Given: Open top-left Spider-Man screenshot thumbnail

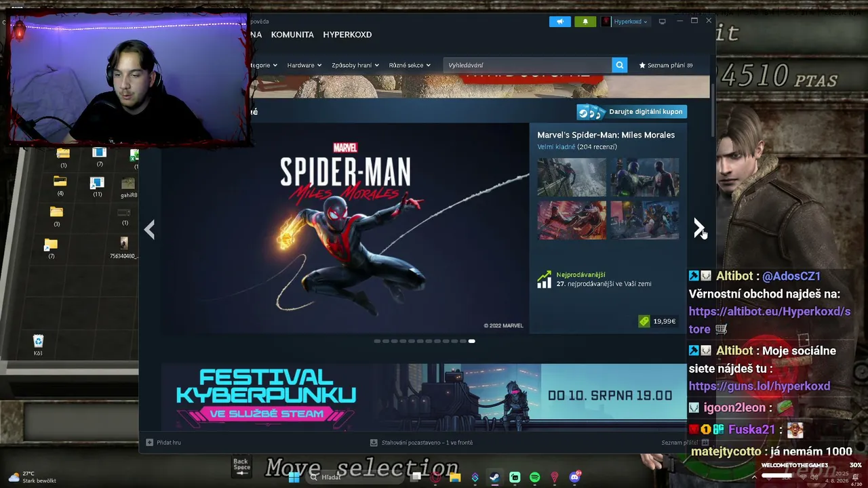Looking at the screenshot, I should coord(572,178).
